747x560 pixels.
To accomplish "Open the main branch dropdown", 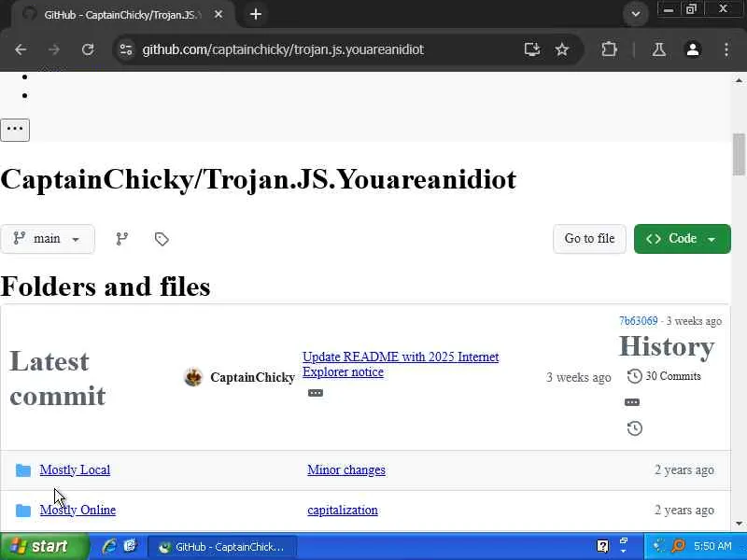I will point(48,239).
